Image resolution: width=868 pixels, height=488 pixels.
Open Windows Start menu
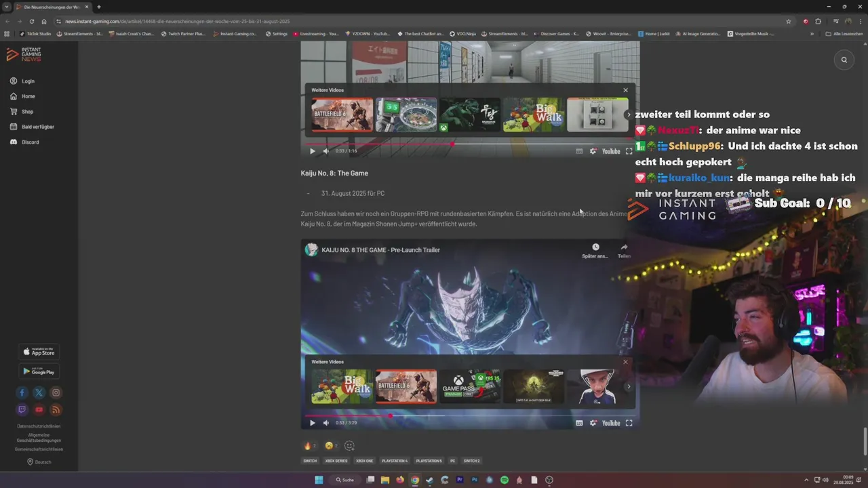click(319, 480)
